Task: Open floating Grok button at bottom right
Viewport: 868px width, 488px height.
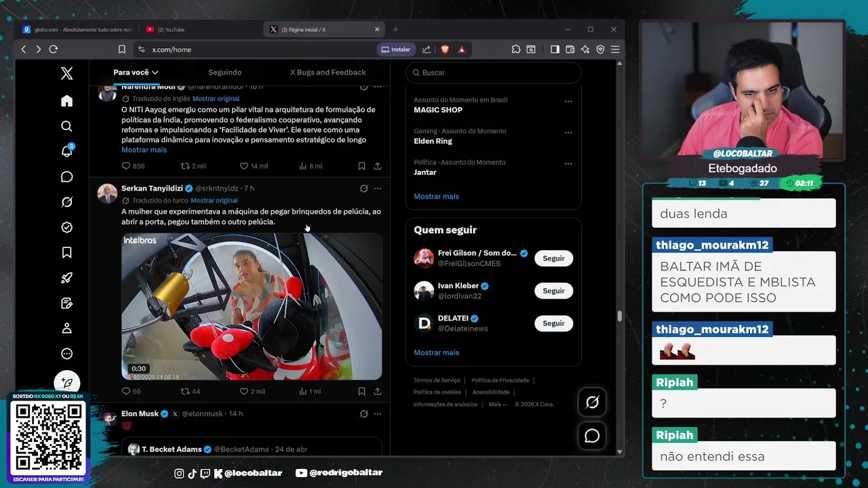Action: click(x=592, y=403)
